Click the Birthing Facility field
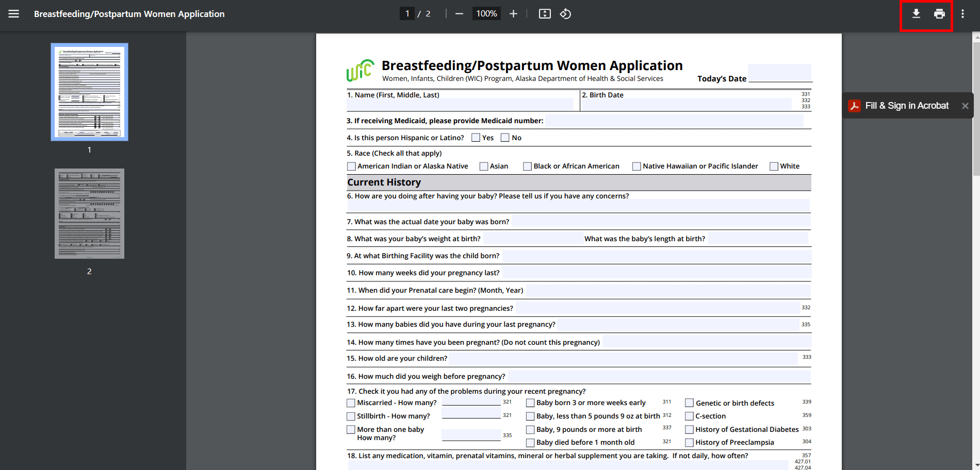This screenshot has width=980, height=470. pos(657,256)
